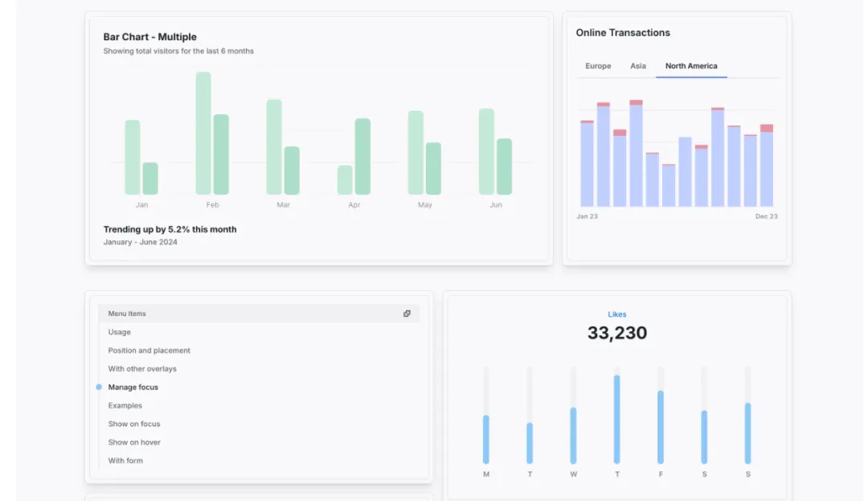This screenshot has width=868, height=501.
Task: Click the January - June 2024 caption
Action: (x=140, y=242)
